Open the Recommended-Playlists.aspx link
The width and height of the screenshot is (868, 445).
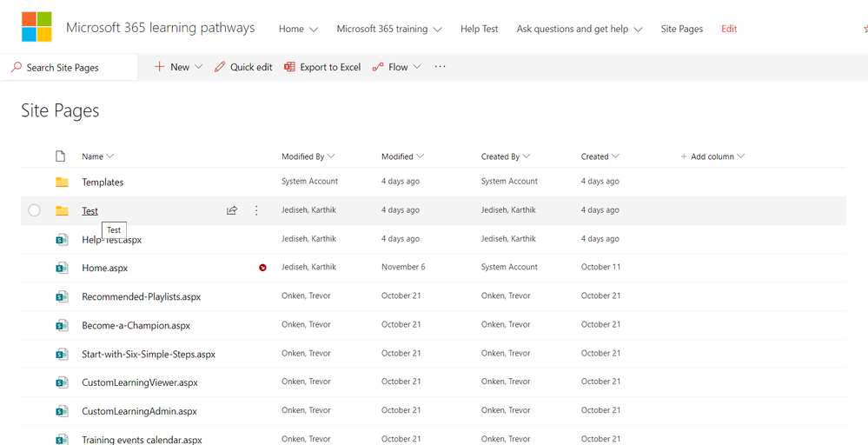tap(141, 296)
